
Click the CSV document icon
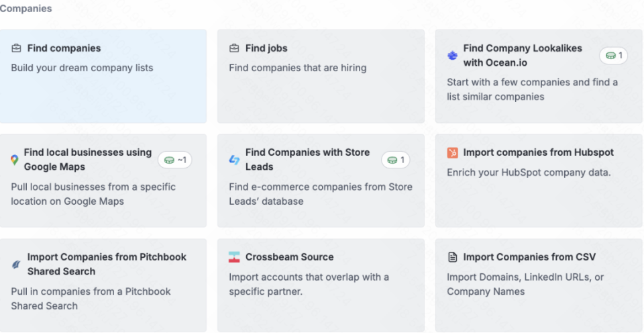pos(452,257)
